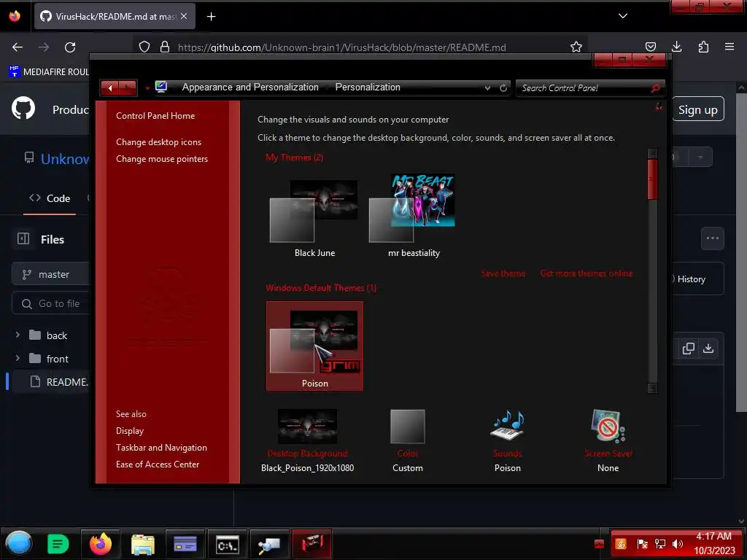Viewport: 747px width, 560px height.
Task: Download raw file icon on GitHub
Action: [x=708, y=349]
